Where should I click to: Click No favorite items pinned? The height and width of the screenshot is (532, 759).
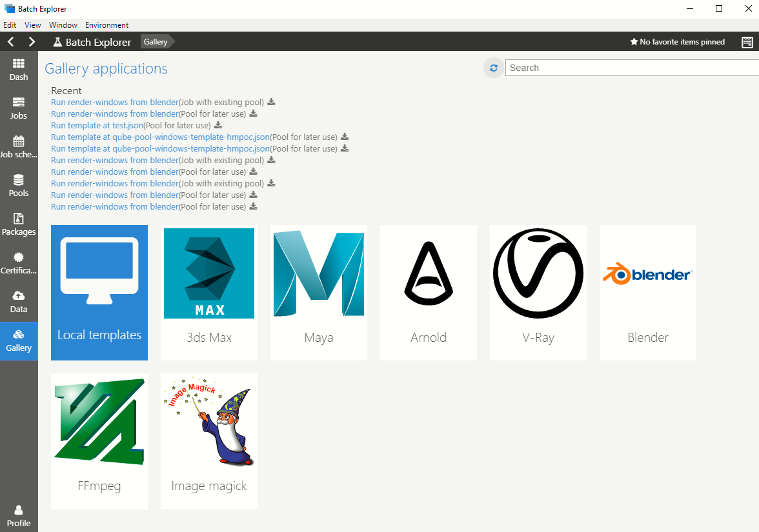click(x=677, y=42)
